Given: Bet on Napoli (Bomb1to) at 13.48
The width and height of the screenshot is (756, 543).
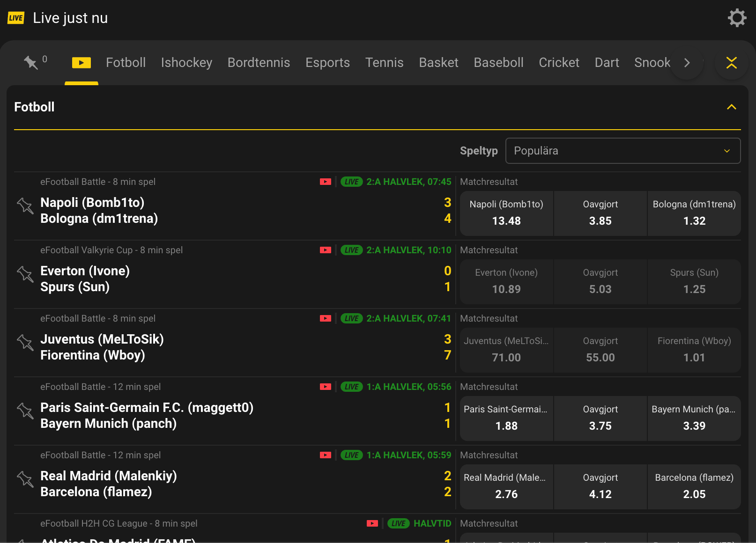Looking at the screenshot, I should (x=506, y=213).
